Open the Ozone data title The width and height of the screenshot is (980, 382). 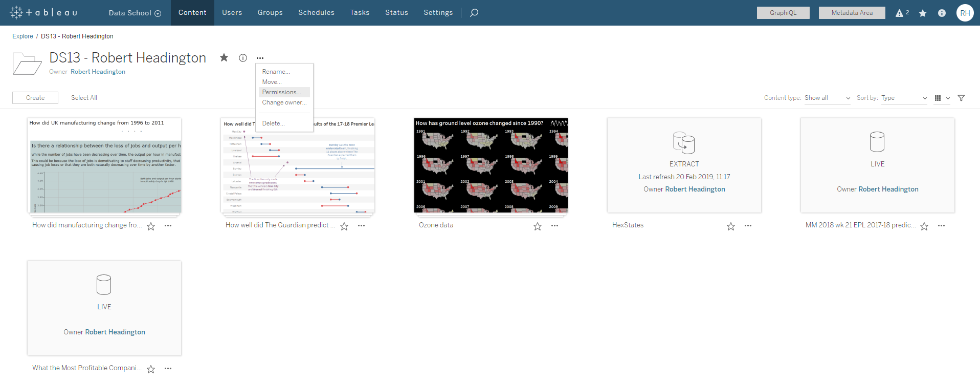(x=436, y=225)
